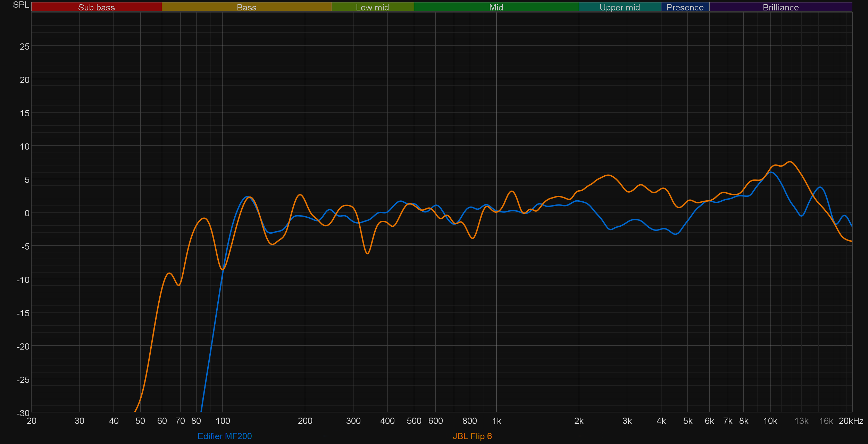Click the Edifier MF200 legend label
The width and height of the screenshot is (868, 444).
click(x=225, y=436)
